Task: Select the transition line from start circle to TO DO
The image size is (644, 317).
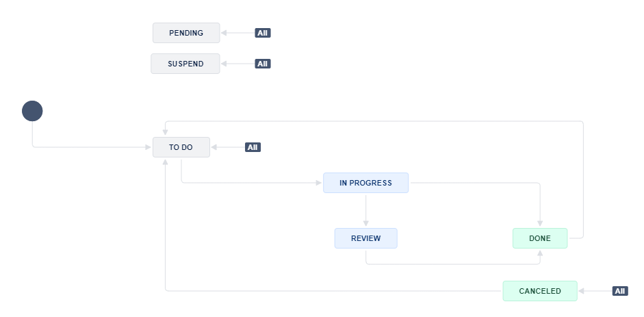Action: [89, 147]
